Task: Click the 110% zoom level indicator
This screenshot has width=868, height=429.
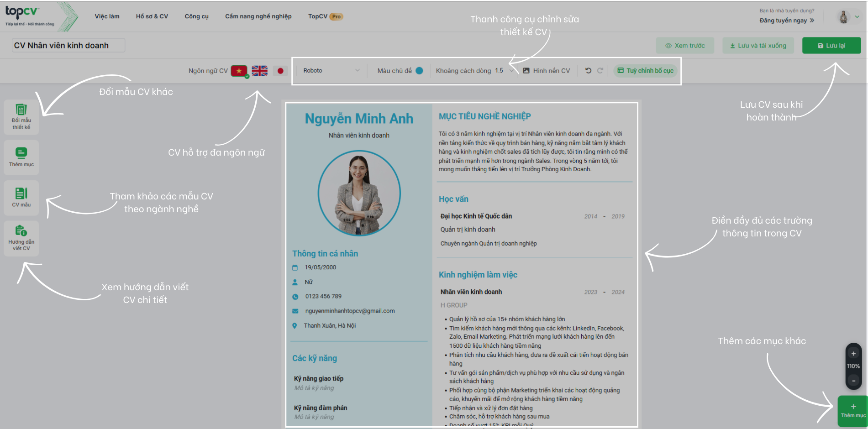Action: 853,366
